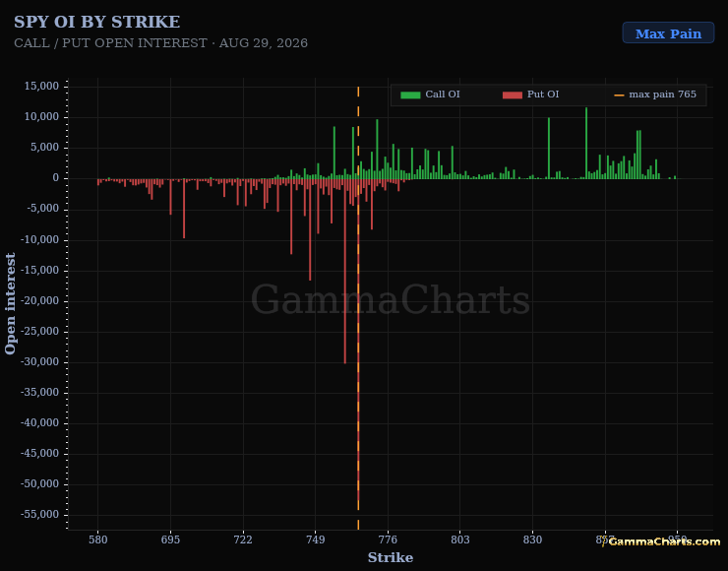Click the 830 strike axis label

pyautogui.click(x=532, y=539)
